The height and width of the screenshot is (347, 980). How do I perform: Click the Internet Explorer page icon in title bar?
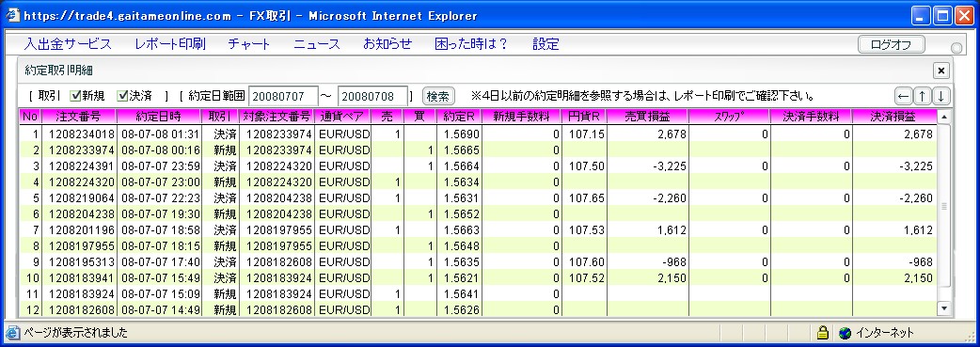12,15
